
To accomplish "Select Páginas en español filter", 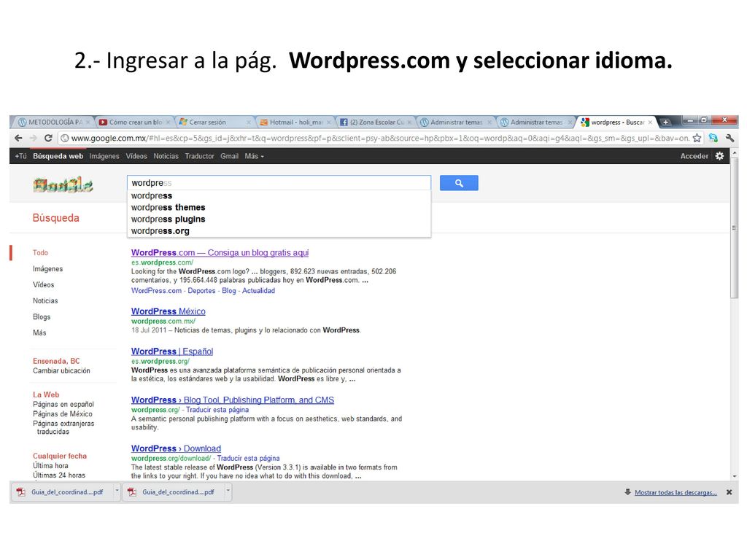I will click(x=63, y=404).
